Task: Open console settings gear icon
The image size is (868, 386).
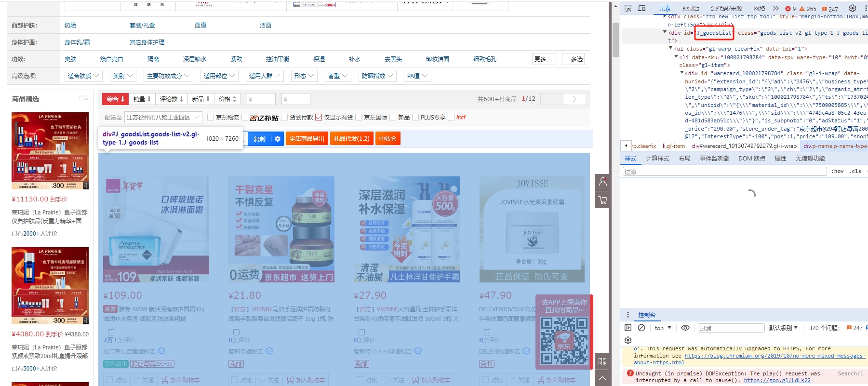Action: (x=628, y=340)
